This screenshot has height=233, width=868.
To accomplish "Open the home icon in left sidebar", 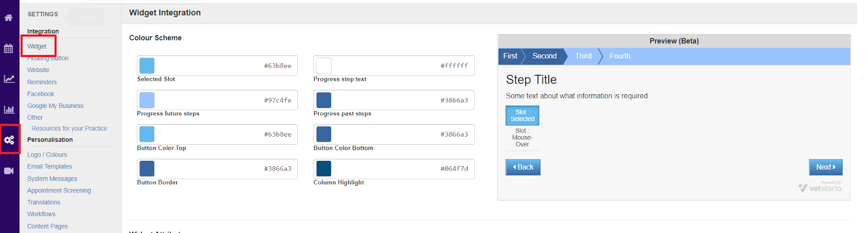I will pos(9,18).
